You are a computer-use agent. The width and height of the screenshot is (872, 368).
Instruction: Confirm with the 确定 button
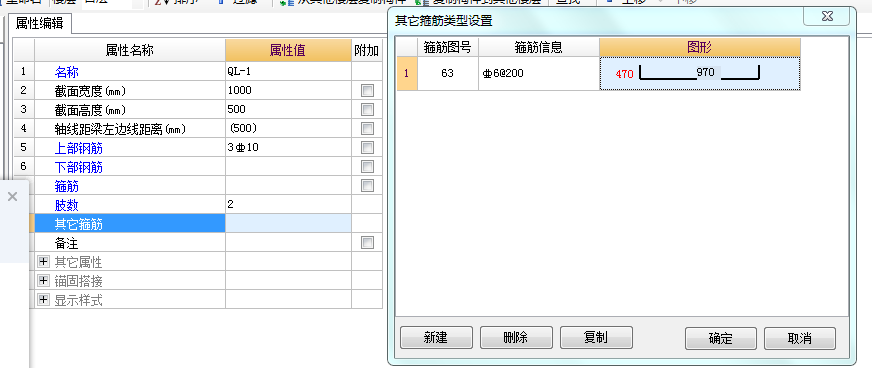721,339
